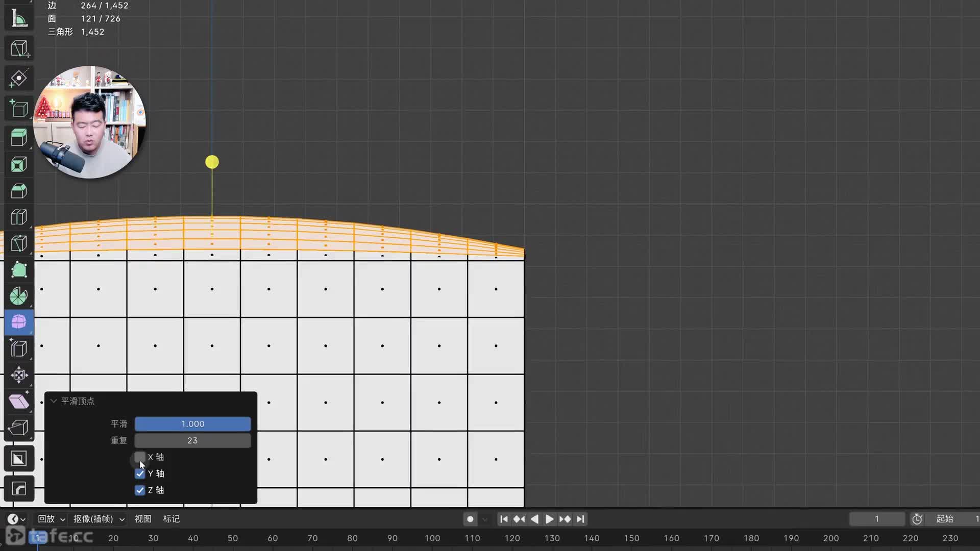Select the Loop Cut tool
980x551 pixels.
pos(19,217)
